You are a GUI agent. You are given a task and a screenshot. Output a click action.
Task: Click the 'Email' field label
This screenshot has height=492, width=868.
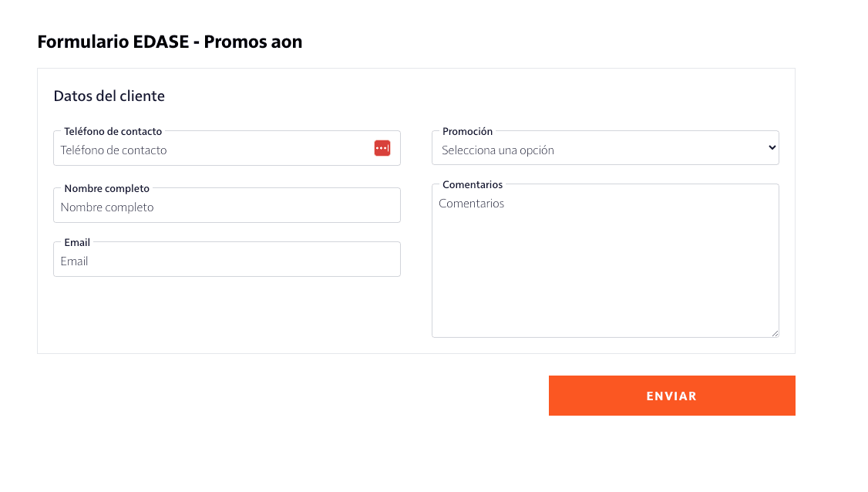click(77, 242)
